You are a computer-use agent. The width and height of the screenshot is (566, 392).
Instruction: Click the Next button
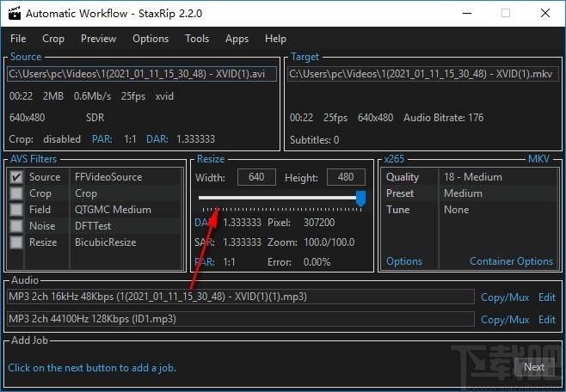pyautogui.click(x=534, y=367)
